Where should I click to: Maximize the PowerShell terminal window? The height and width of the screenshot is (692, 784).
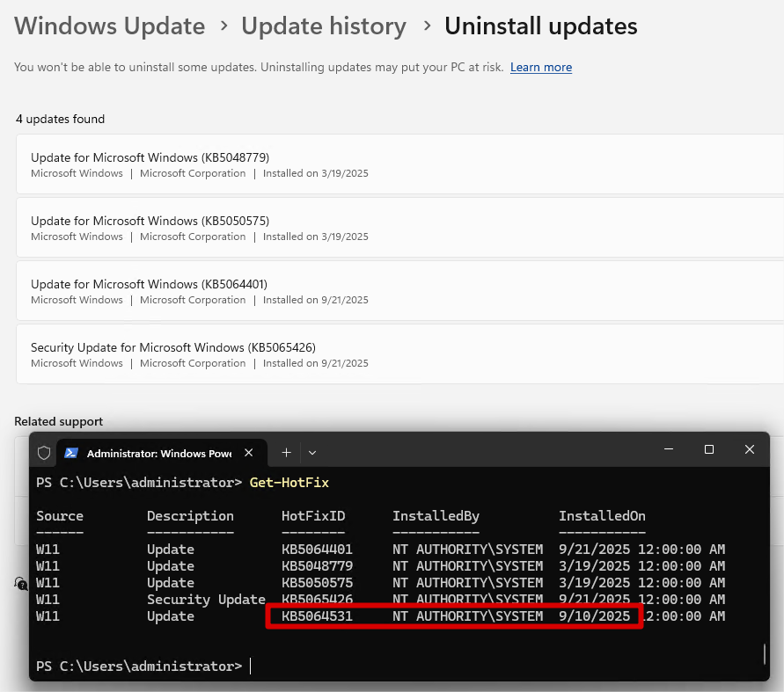(709, 449)
